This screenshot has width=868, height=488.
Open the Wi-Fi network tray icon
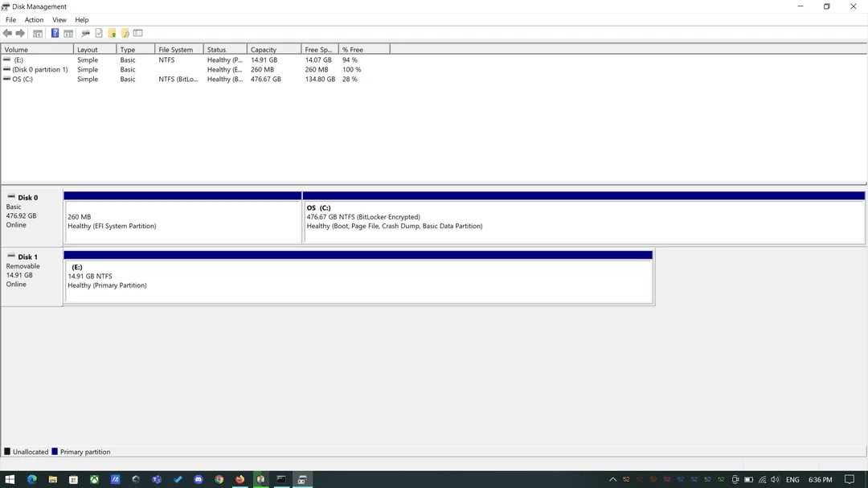[762, 479]
